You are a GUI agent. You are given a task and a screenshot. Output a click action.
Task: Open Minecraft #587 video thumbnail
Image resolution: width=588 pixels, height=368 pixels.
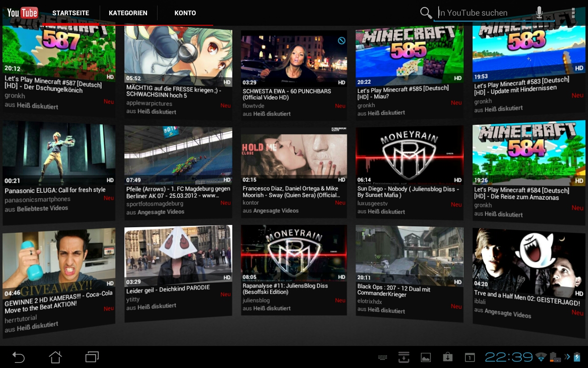coord(59,52)
